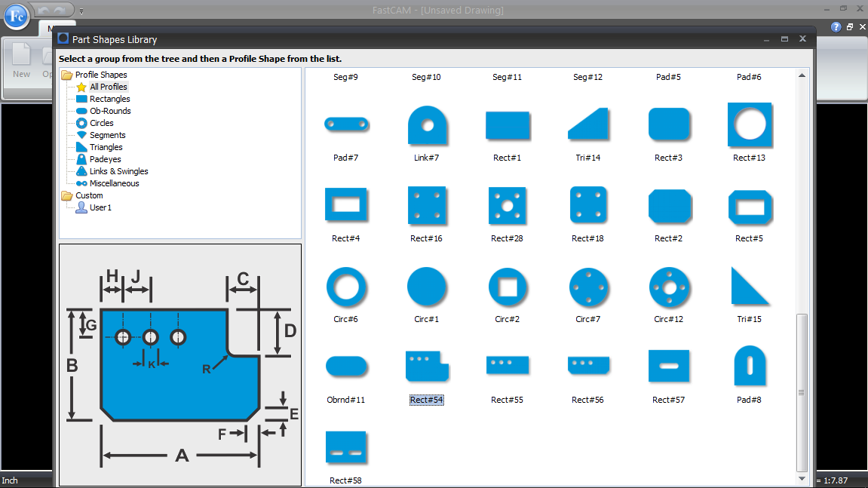Select the Pad#7 shape icon
Image resolution: width=868 pixels, height=488 pixels.
click(x=347, y=124)
